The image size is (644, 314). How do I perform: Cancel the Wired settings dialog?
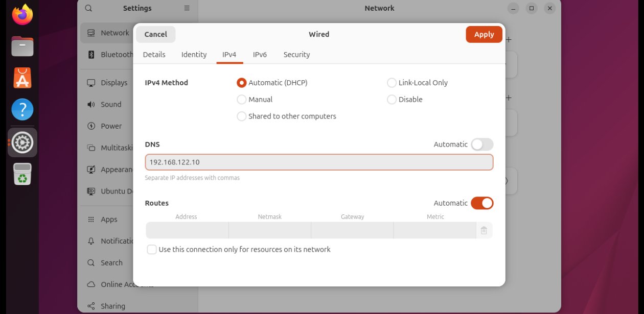(x=155, y=34)
